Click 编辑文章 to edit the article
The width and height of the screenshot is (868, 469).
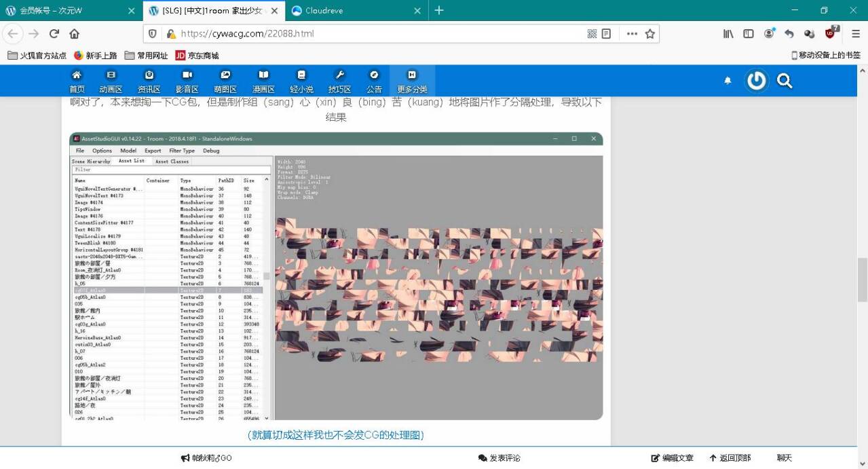672,458
